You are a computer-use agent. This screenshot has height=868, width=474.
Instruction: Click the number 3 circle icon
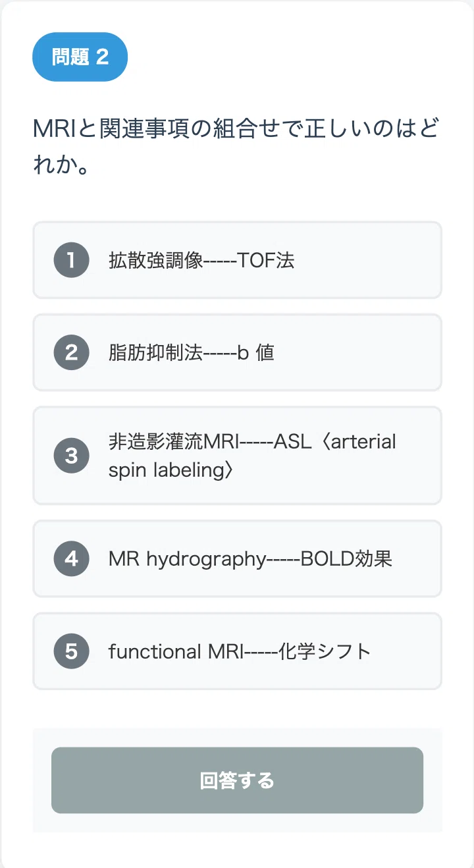pyautogui.click(x=71, y=456)
